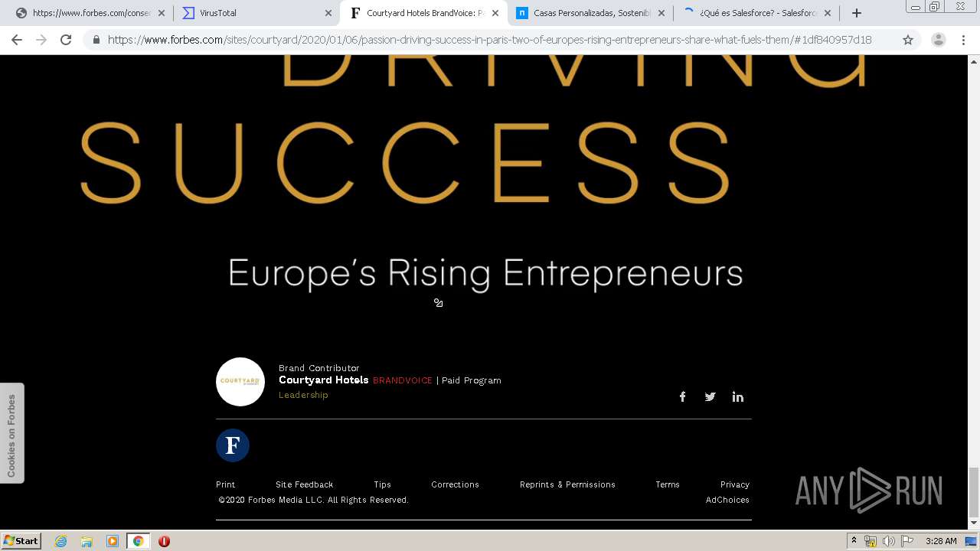The width and height of the screenshot is (980, 551).
Task: Open the AdChoices link
Action: pyautogui.click(x=727, y=500)
